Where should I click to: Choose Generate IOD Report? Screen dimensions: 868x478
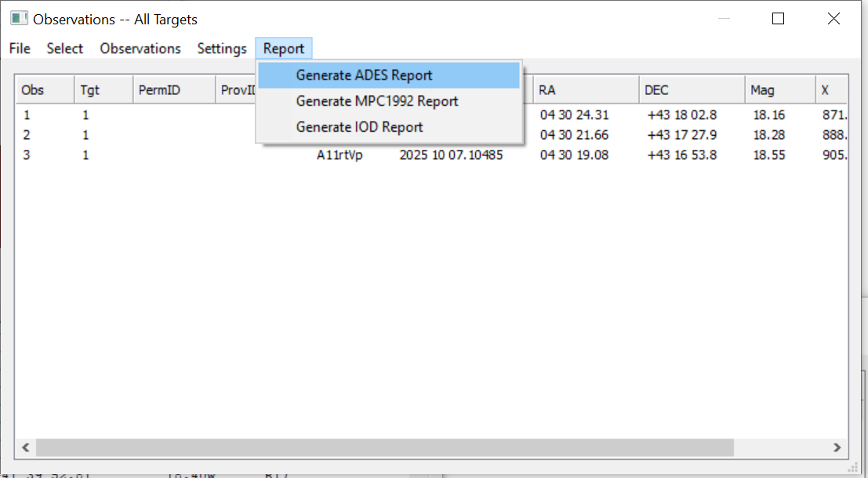(x=359, y=127)
